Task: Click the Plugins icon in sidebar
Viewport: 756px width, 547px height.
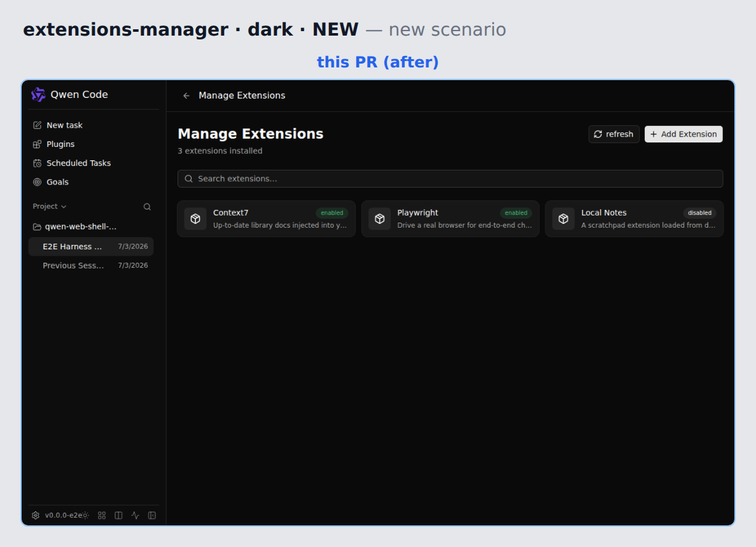Action: (x=37, y=144)
